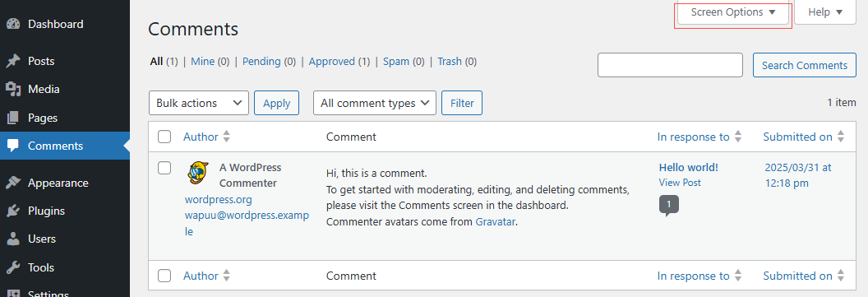Click the Appearance paintbrush icon
This screenshot has height=297, width=868.
click(13, 183)
